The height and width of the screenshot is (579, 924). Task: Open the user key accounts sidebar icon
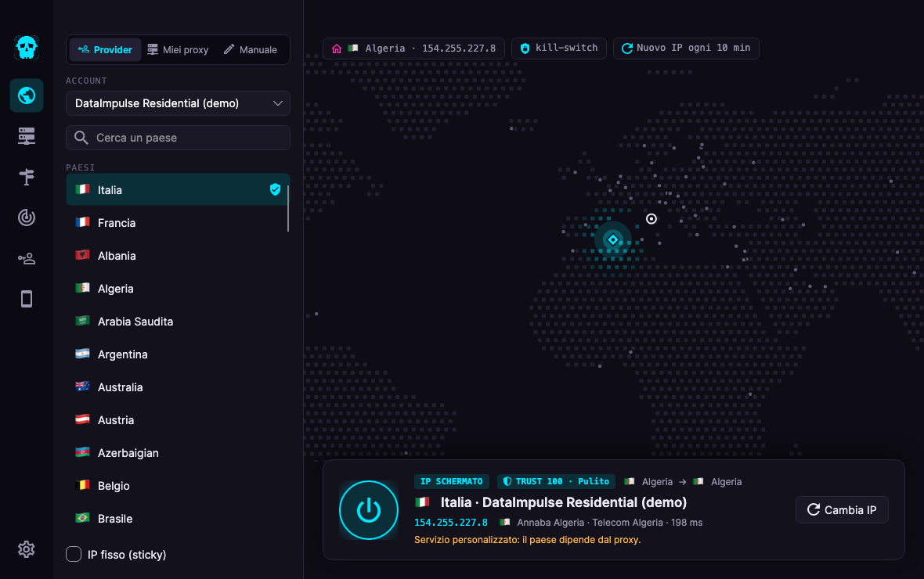27,258
